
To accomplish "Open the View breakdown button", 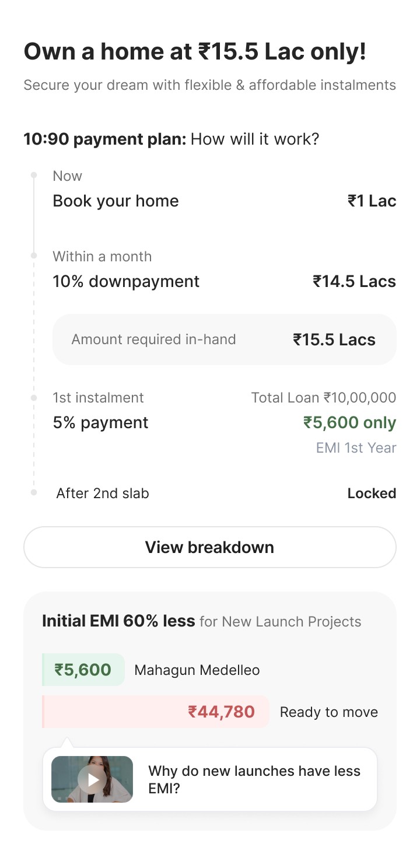I will click(x=210, y=547).
